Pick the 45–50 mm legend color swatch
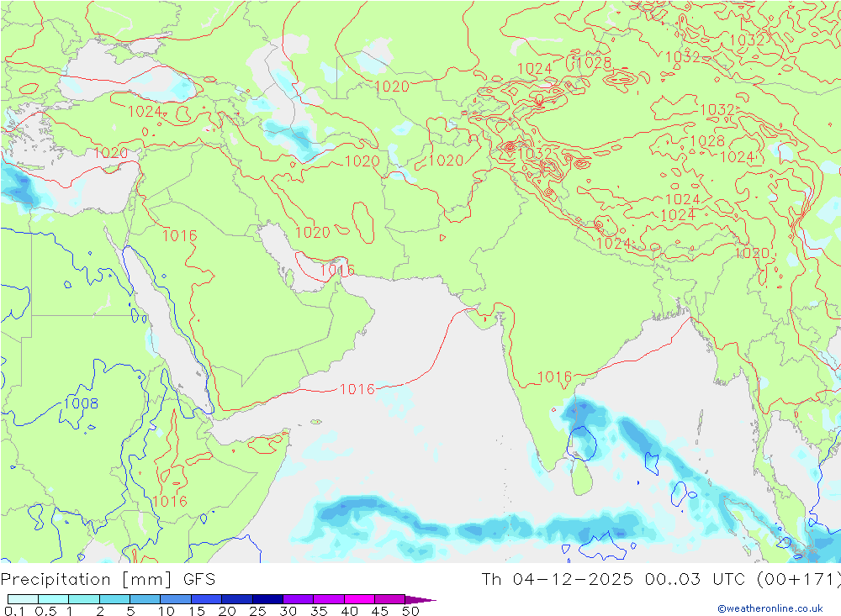This screenshot has width=841, height=616. click(x=390, y=599)
